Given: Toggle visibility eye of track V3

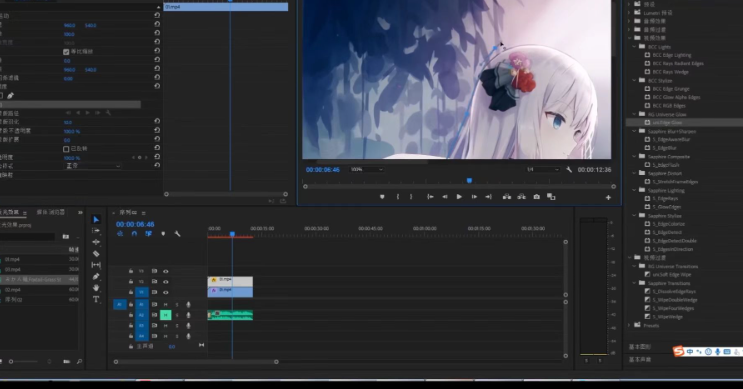Looking at the screenshot, I should click(x=165, y=271).
